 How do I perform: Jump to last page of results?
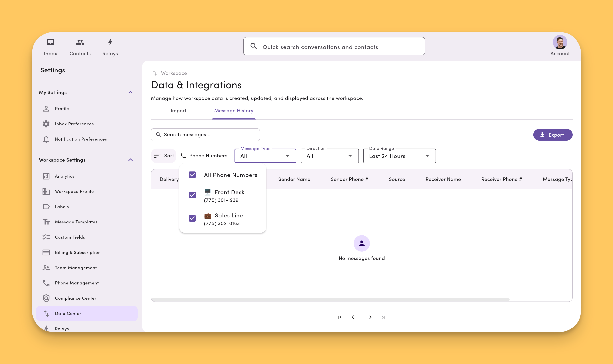[383, 317]
